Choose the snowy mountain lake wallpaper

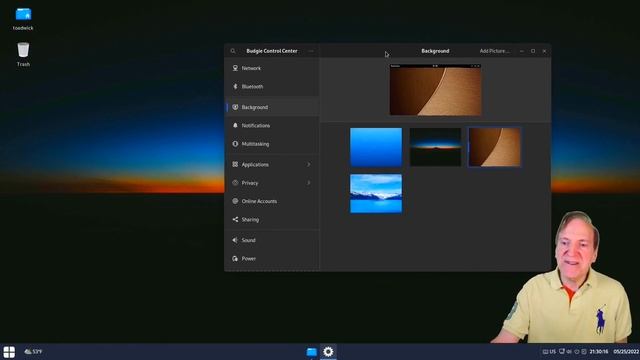click(376, 193)
